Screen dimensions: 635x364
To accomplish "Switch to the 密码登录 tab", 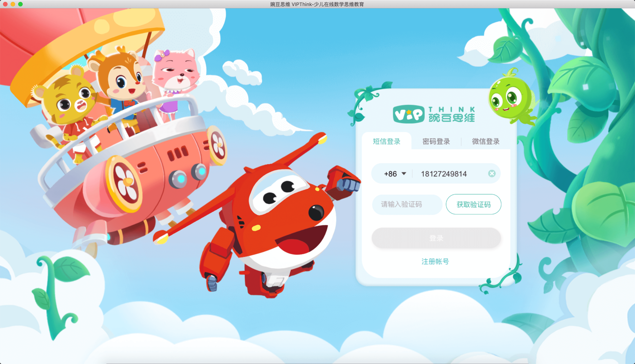I will 436,141.
